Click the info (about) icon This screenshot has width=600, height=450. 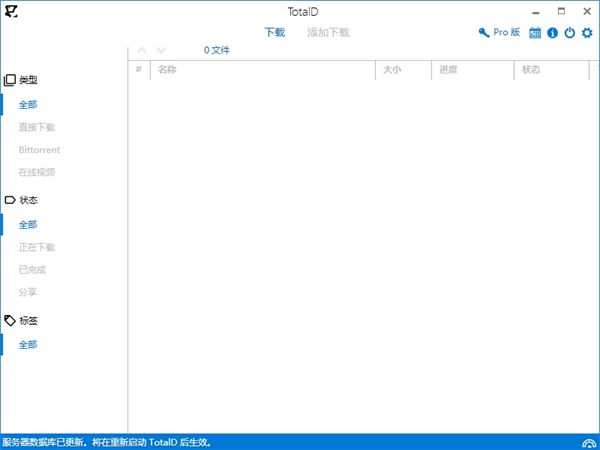[x=552, y=33]
